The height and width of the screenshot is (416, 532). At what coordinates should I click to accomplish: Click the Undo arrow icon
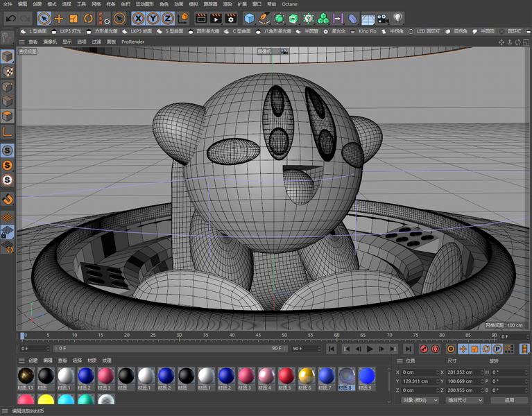click(11, 18)
